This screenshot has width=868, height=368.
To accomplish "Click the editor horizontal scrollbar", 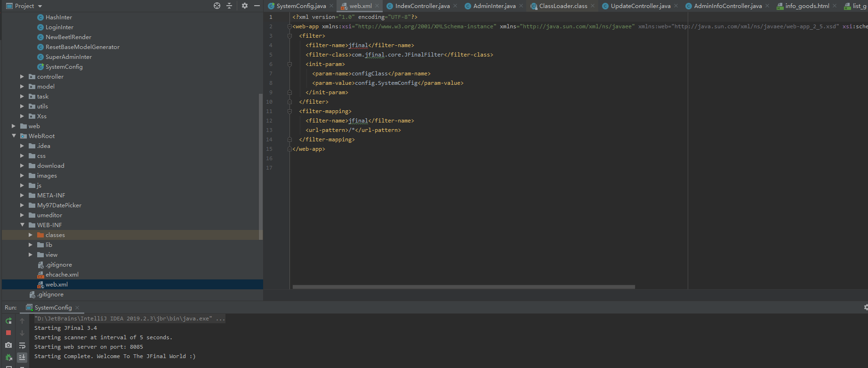I will 464,286.
